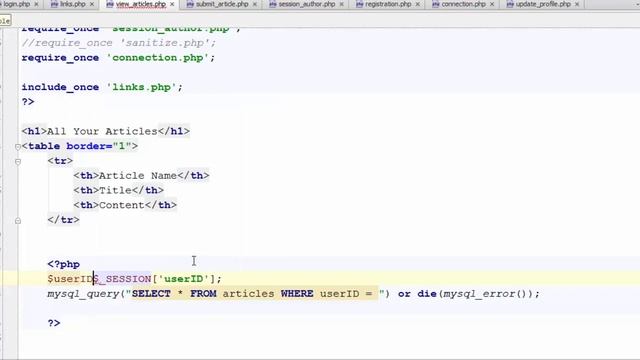Image resolution: width=640 pixels, height=360 pixels.
Task: Open the connection.php tab
Action: [x=463, y=4]
